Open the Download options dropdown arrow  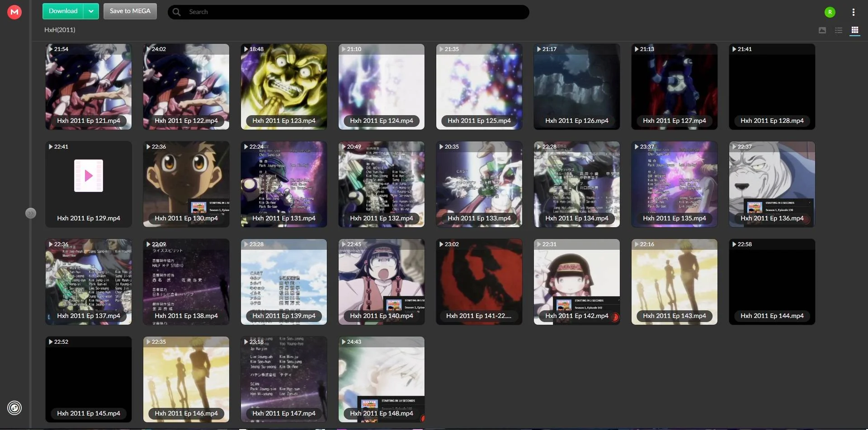[91, 11]
